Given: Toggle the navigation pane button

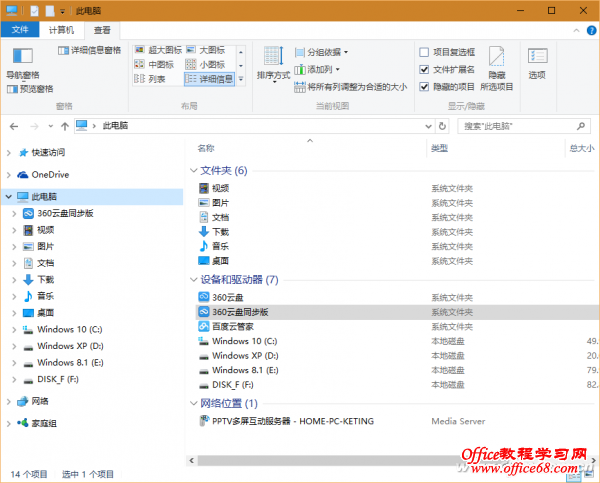Looking at the screenshot, I should 23,63.
